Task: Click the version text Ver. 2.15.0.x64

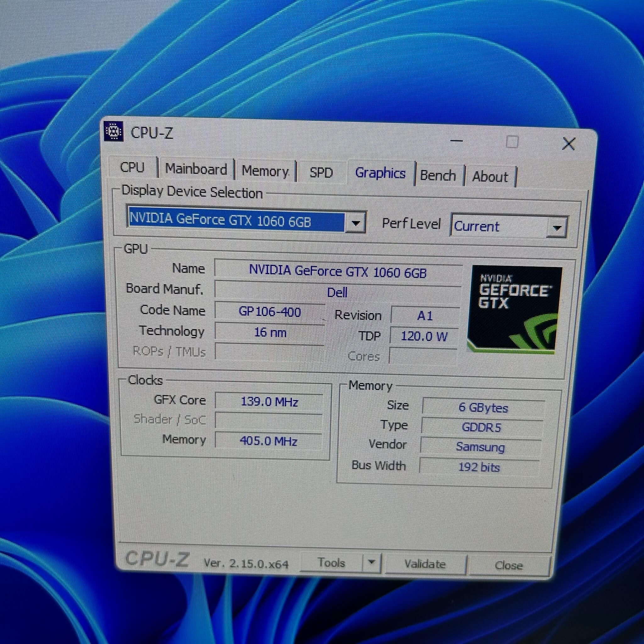Action: 246,564
